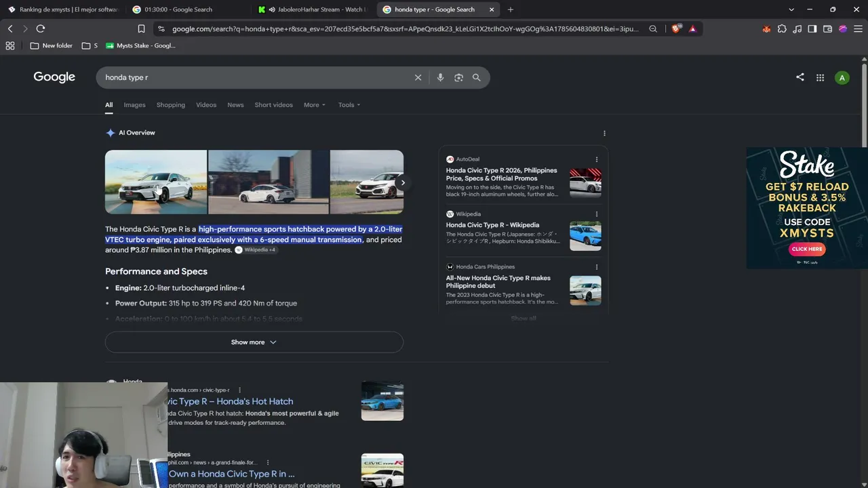Image resolution: width=868 pixels, height=488 pixels.
Task: Open the Extensions puzzle-piece menu
Action: coord(782,29)
